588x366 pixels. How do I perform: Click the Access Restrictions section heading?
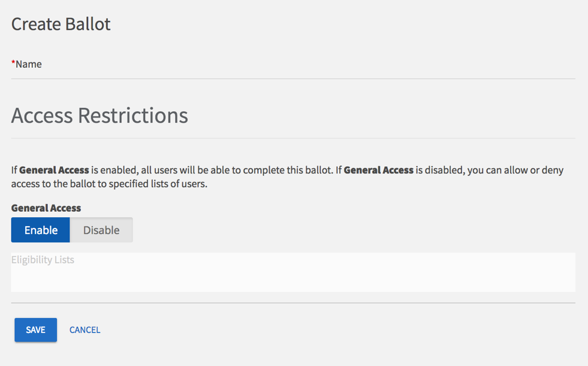click(x=99, y=115)
